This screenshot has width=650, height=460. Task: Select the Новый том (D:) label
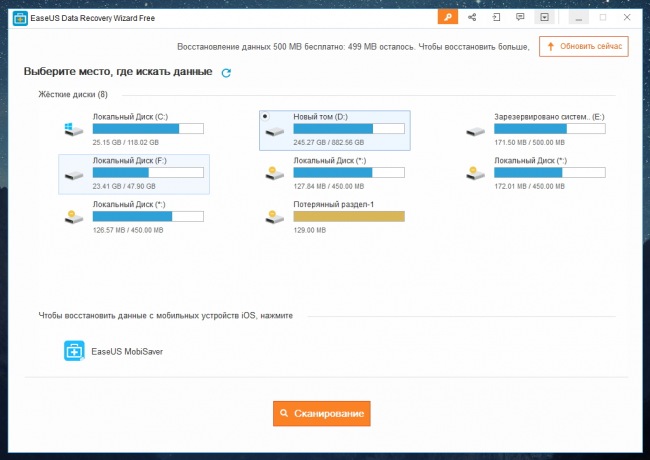(320, 117)
